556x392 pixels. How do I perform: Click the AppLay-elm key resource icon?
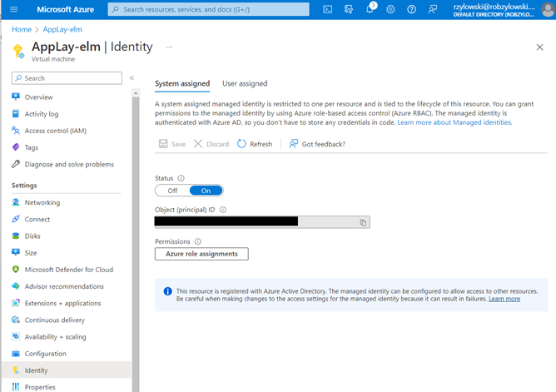click(x=18, y=51)
